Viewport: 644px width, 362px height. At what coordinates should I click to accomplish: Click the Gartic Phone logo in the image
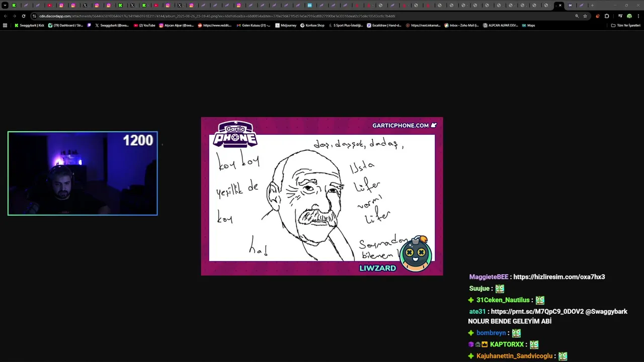click(235, 134)
